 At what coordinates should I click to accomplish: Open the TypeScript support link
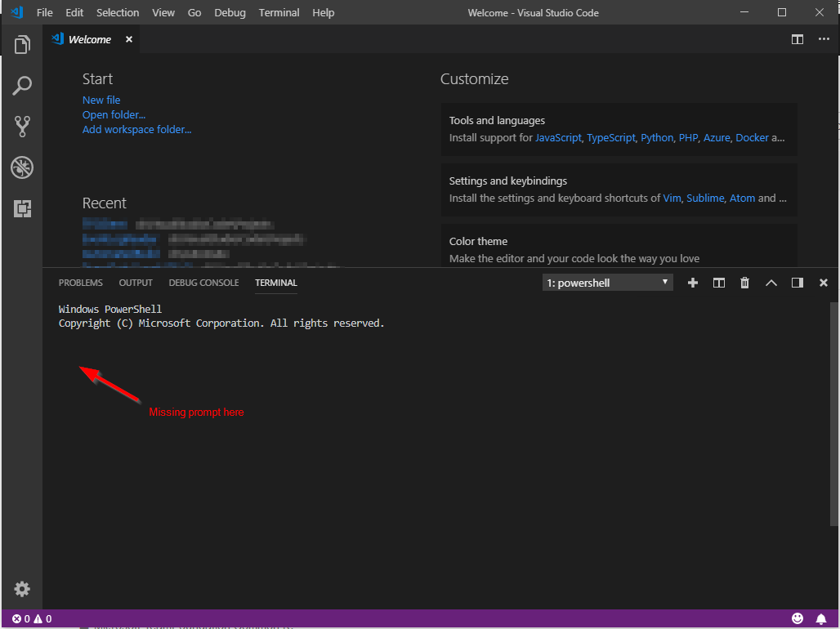click(610, 137)
